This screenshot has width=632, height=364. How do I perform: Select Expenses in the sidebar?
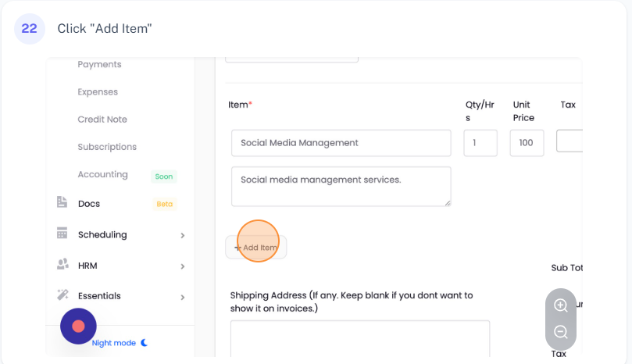pos(98,91)
